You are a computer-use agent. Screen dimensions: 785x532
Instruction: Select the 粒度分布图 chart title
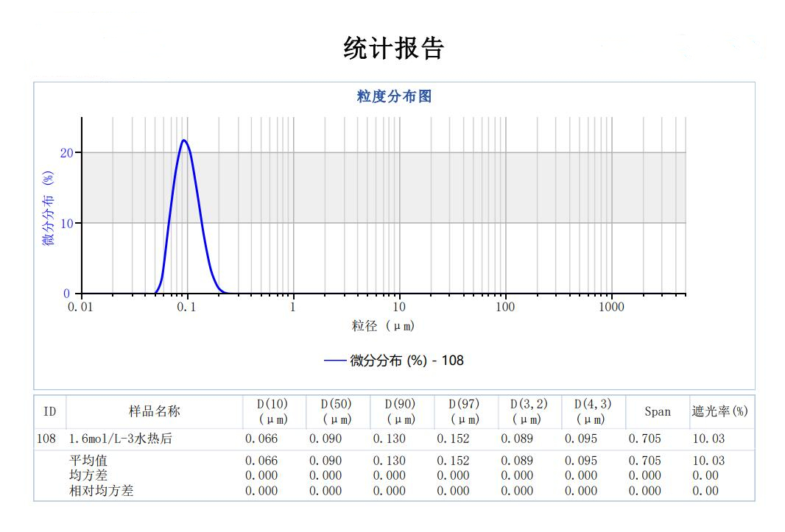pyautogui.click(x=393, y=96)
